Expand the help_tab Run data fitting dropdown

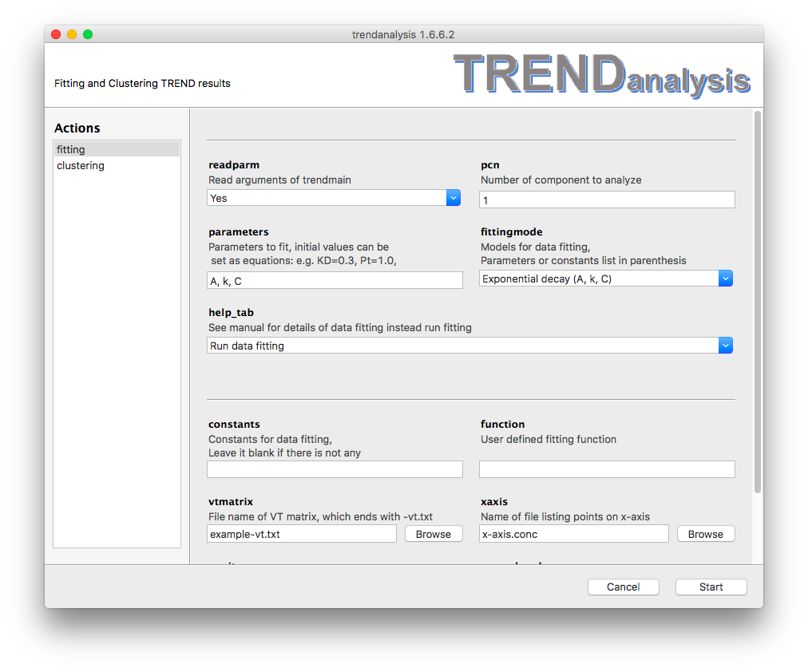point(469,346)
